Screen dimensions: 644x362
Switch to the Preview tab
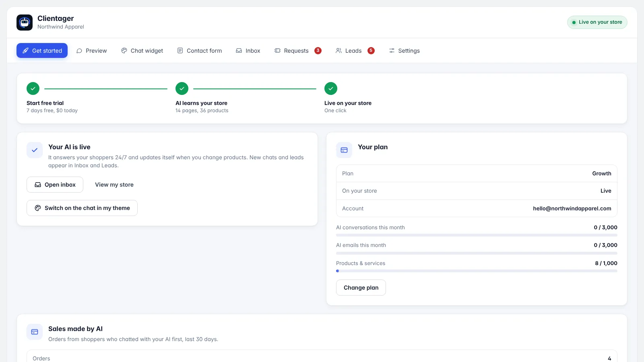click(92, 51)
